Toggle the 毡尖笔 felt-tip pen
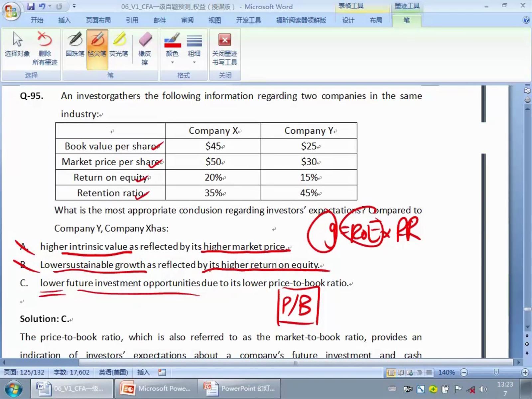Screen dimensions: 532x399 pos(97,49)
